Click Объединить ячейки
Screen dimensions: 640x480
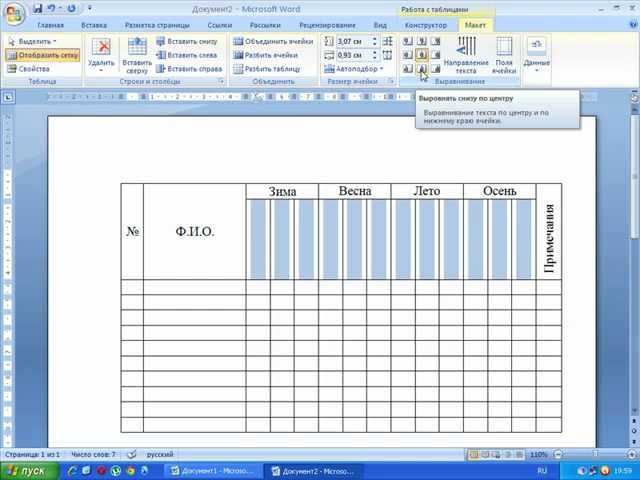pos(273,42)
